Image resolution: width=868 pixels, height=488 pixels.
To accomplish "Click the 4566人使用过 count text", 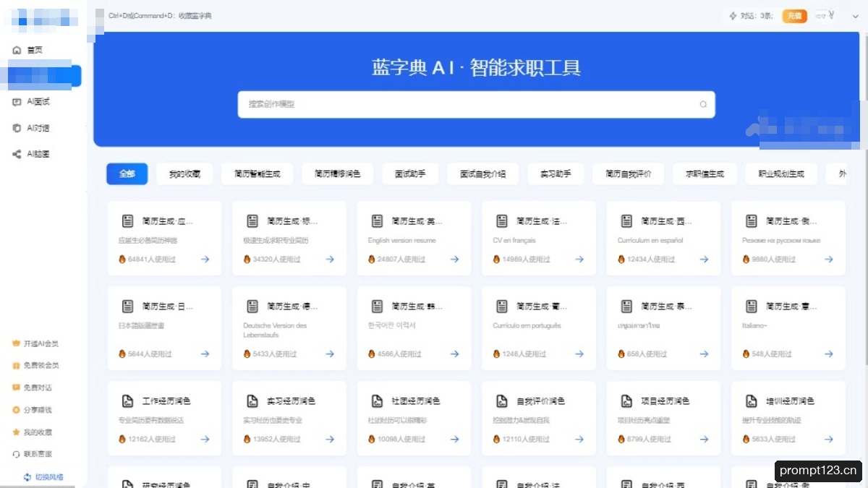I will click(x=399, y=354).
